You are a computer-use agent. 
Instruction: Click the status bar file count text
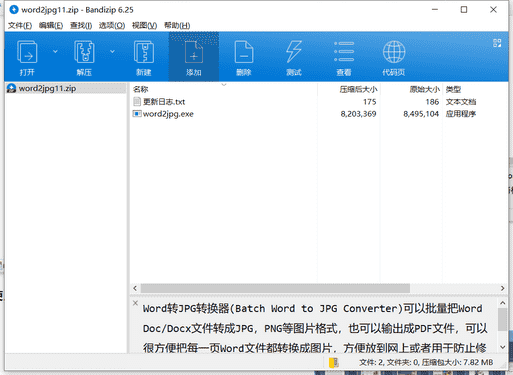point(426,363)
